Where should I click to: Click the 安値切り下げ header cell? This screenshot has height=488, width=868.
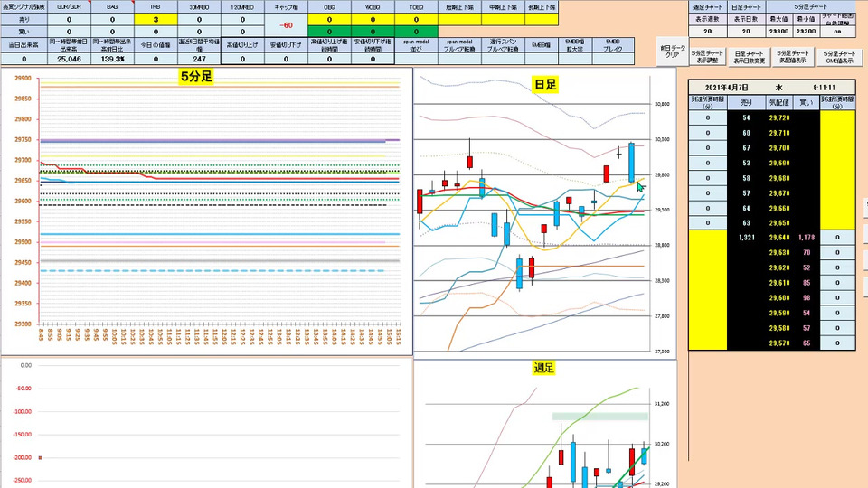pyautogui.click(x=287, y=45)
